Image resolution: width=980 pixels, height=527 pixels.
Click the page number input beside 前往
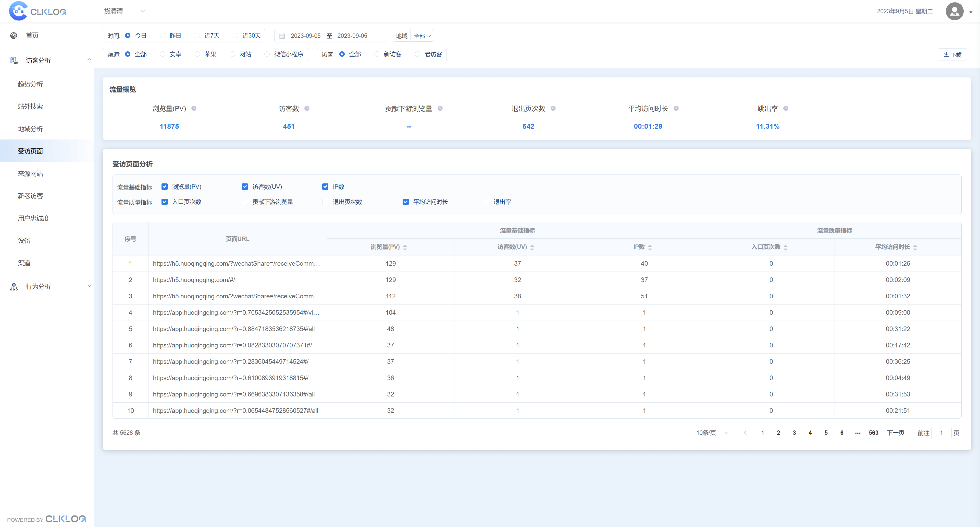click(x=941, y=432)
